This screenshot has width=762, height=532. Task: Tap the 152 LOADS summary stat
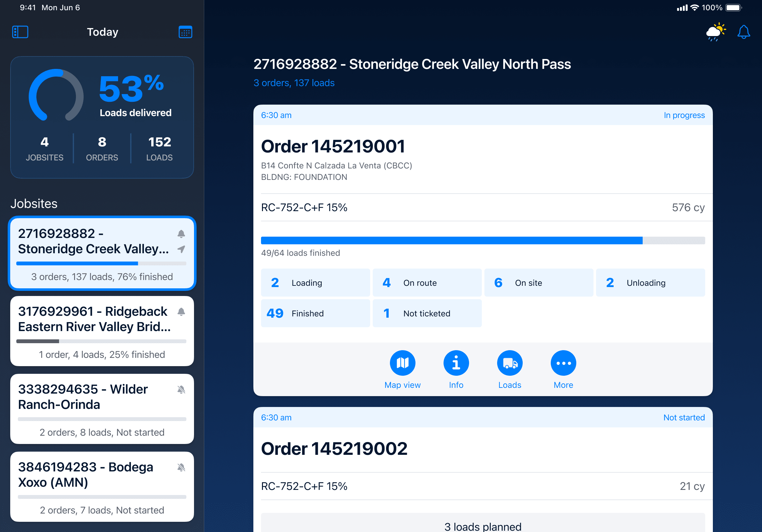(x=160, y=149)
